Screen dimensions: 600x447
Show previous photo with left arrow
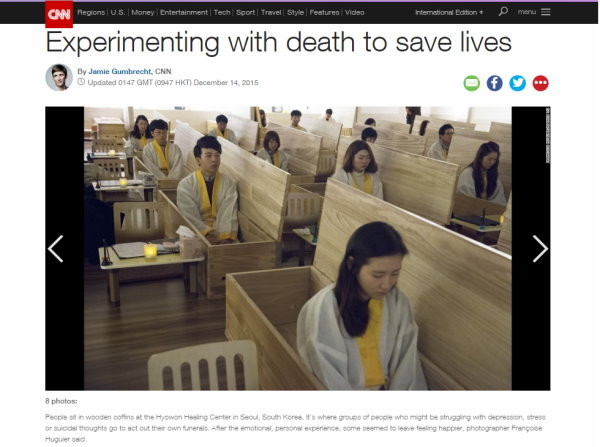(x=56, y=249)
